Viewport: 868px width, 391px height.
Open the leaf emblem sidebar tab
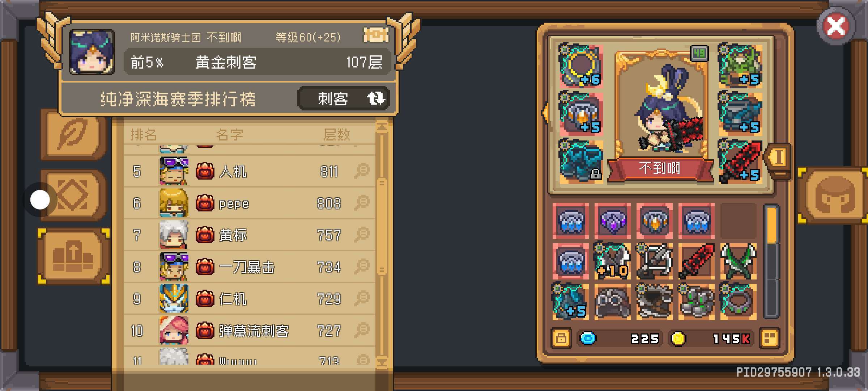tap(74, 134)
